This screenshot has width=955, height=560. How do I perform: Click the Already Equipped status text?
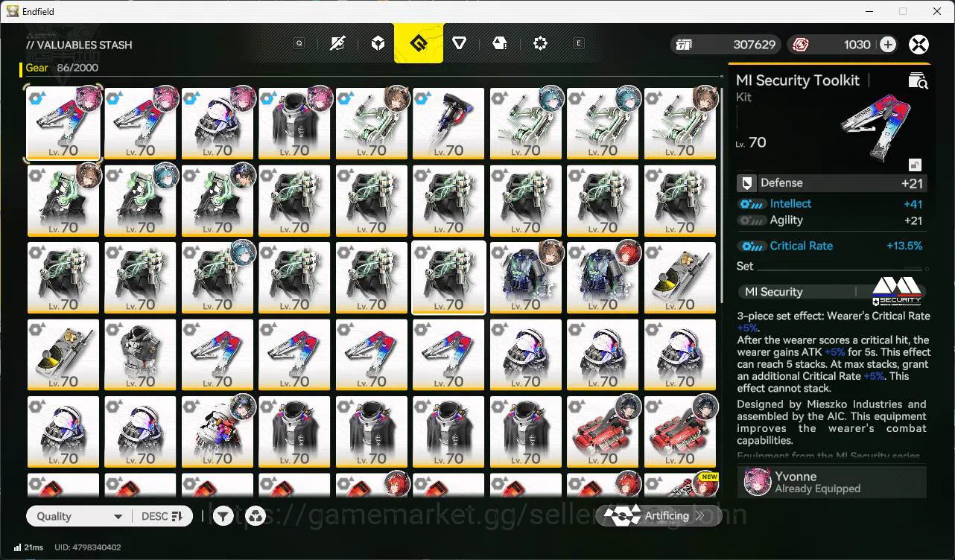tap(817, 489)
